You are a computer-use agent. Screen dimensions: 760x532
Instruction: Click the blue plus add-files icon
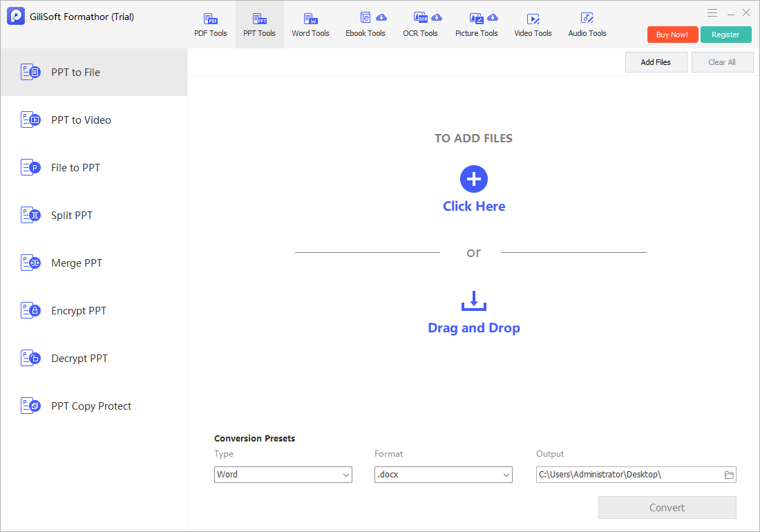pyautogui.click(x=473, y=179)
